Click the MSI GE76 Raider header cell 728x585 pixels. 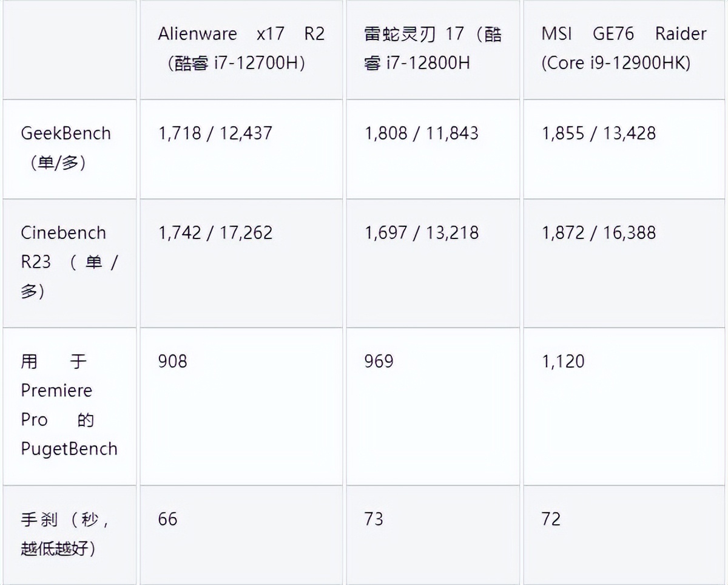point(624,49)
